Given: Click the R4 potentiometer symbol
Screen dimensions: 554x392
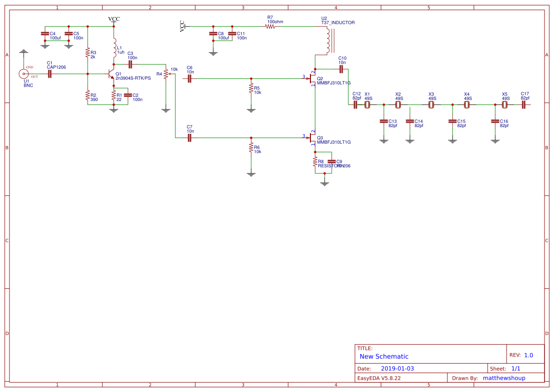Looking at the screenshot, I should click(166, 74).
